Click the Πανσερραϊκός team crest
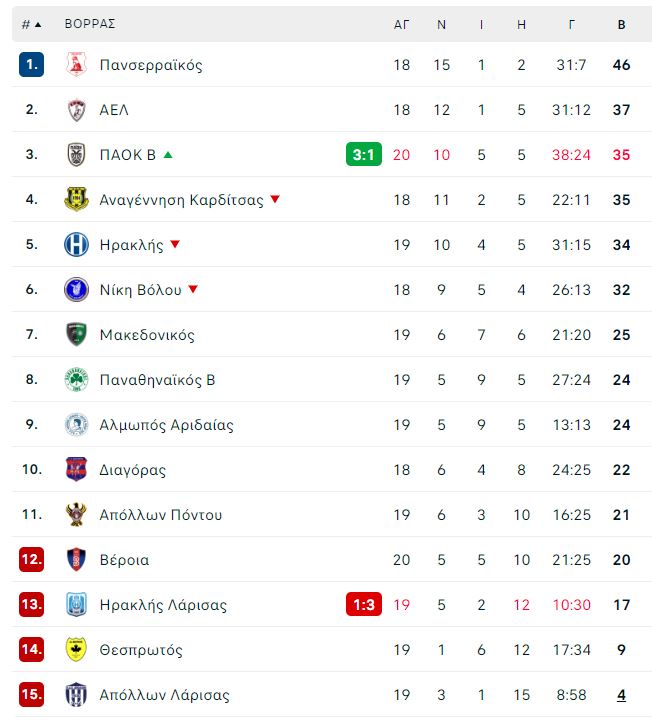652x723 pixels. 76,65
